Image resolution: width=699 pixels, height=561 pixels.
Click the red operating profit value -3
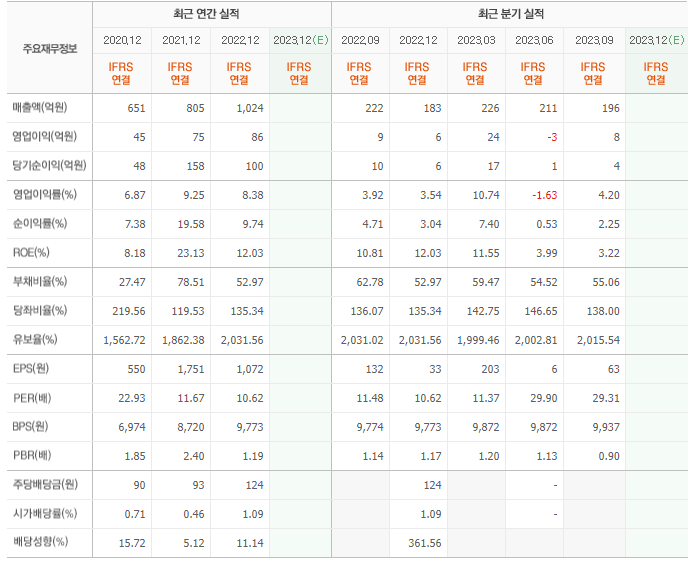pyautogui.click(x=552, y=137)
